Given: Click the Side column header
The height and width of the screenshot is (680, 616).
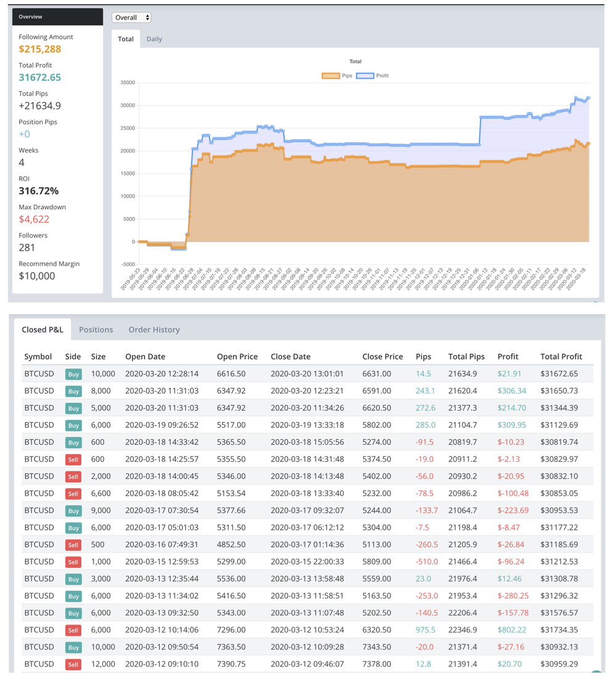Looking at the screenshot, I should (73, 357).
